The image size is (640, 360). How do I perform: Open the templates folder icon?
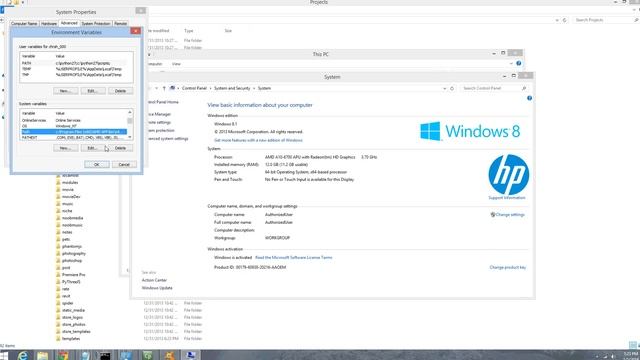pyautogui.click(x=58, y=338)
